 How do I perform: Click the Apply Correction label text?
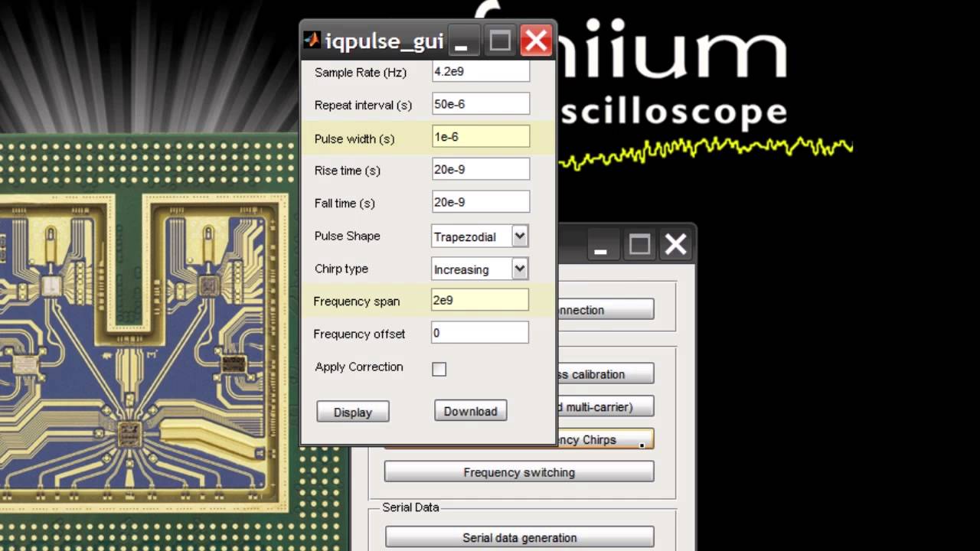[x=359, y=367]
